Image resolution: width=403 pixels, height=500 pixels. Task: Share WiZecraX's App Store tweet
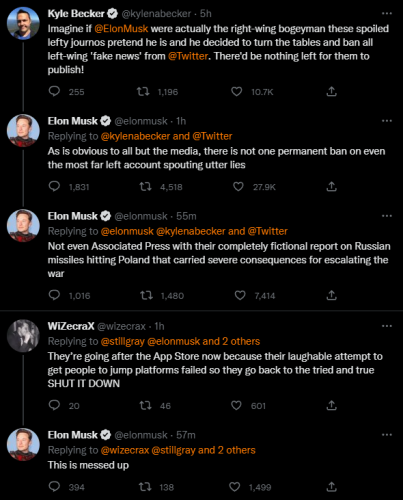click(331, 405)
